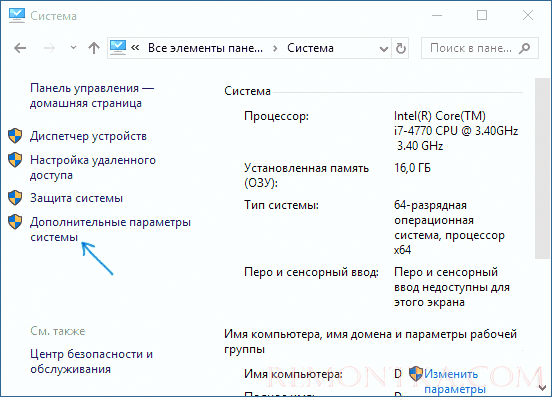Go up one level with the up arrow
Viewport: 552px width, 397px height.
point(94,48)
